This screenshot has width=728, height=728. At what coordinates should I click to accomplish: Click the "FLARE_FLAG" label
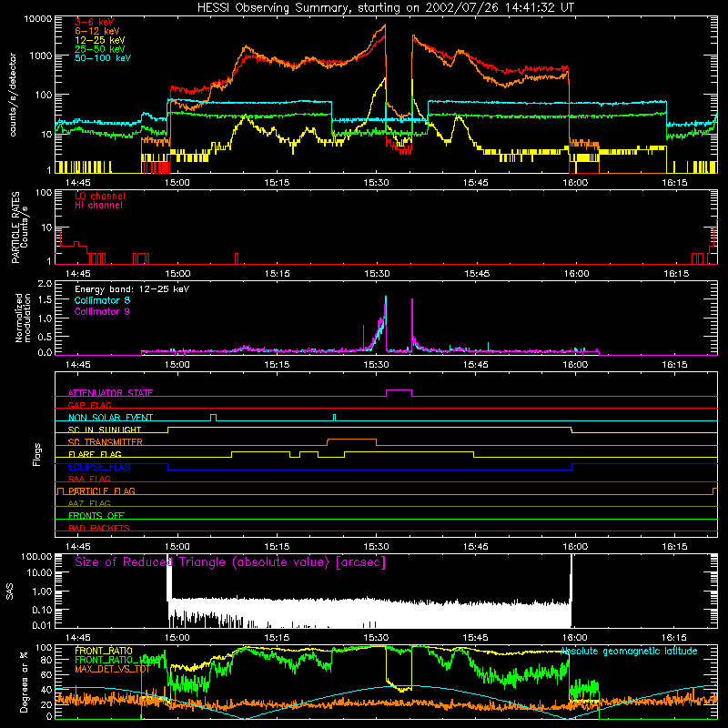click(x=95, y=454)
